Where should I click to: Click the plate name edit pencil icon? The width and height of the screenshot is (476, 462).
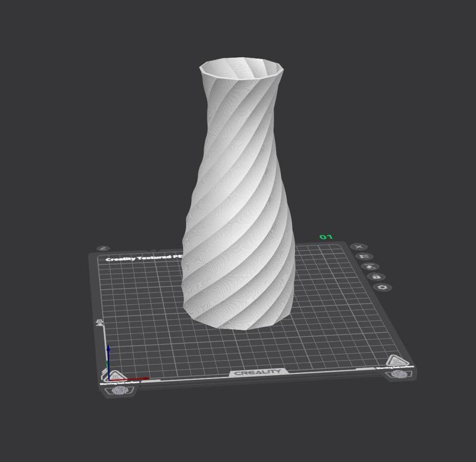tap(103, 248)
